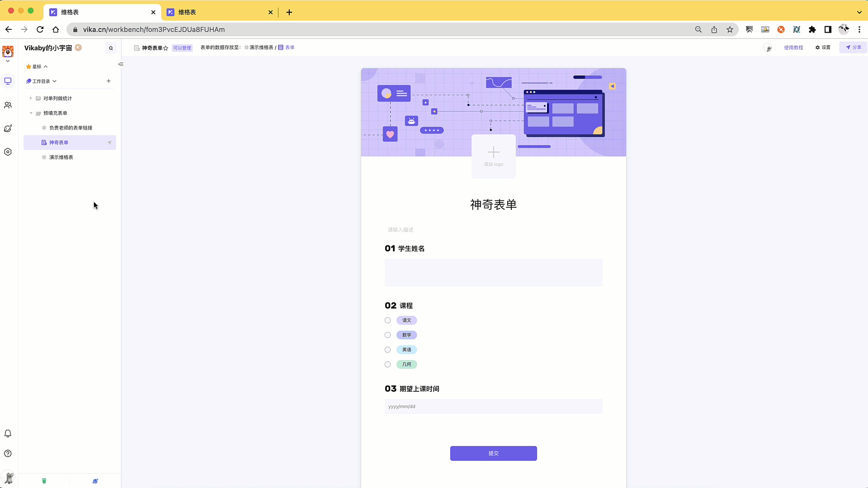Screen dimensions: 868x488
Task: Open the 使用教程 link
Action: tap(793, 47)
